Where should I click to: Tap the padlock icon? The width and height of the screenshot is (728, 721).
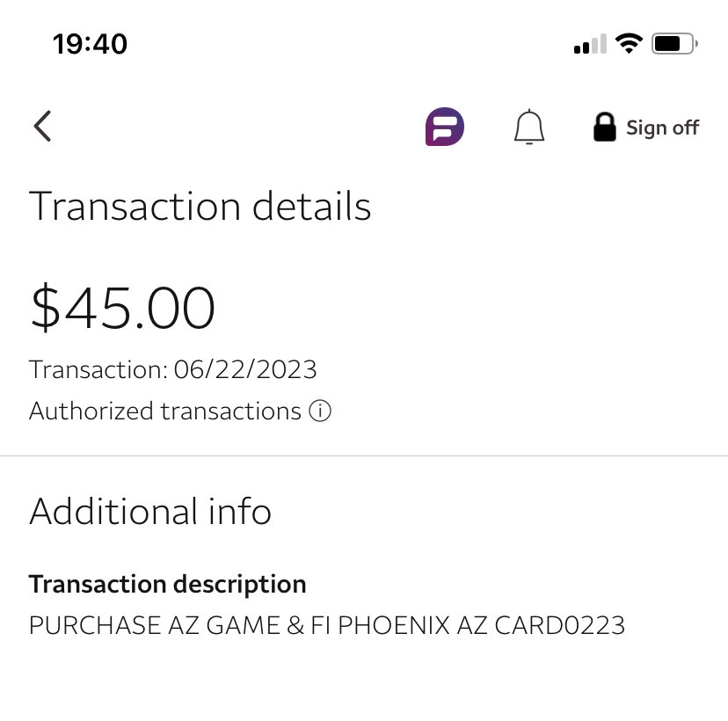click(604, 127)
